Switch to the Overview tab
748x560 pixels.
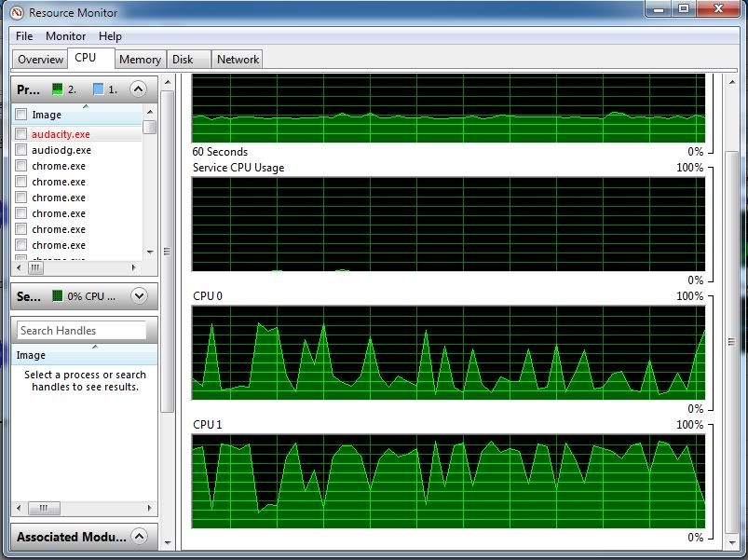coord(40,60)
